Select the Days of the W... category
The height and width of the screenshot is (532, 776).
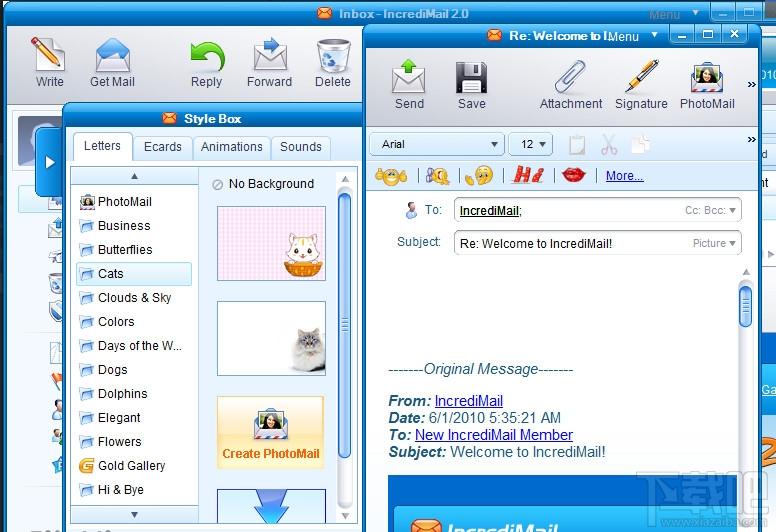pyautogui.click(x=134, y=346)
